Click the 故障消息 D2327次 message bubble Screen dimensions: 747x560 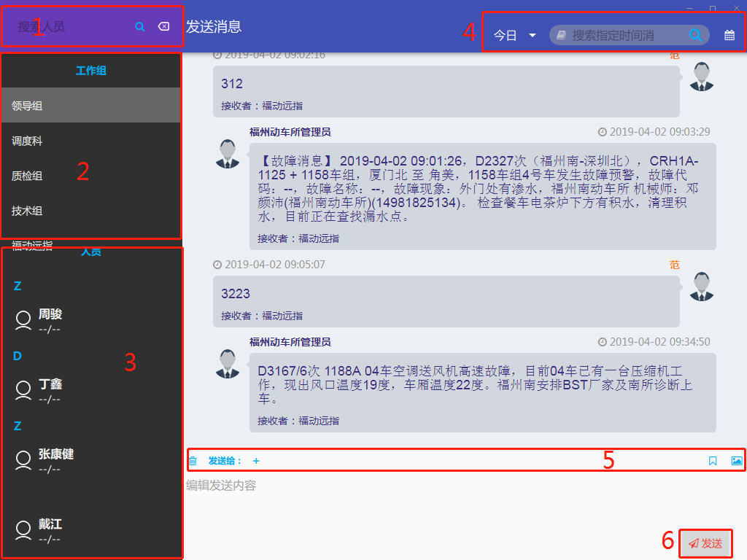tap(483, 196)
